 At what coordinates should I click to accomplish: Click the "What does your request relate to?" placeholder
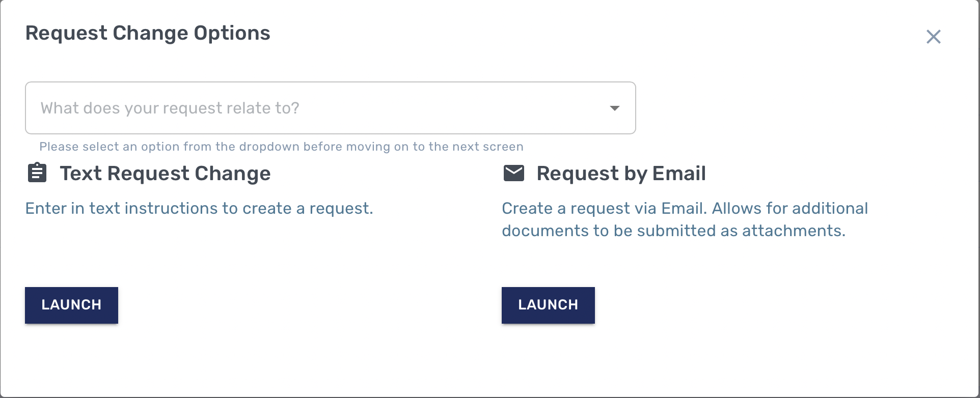point(170,108)
